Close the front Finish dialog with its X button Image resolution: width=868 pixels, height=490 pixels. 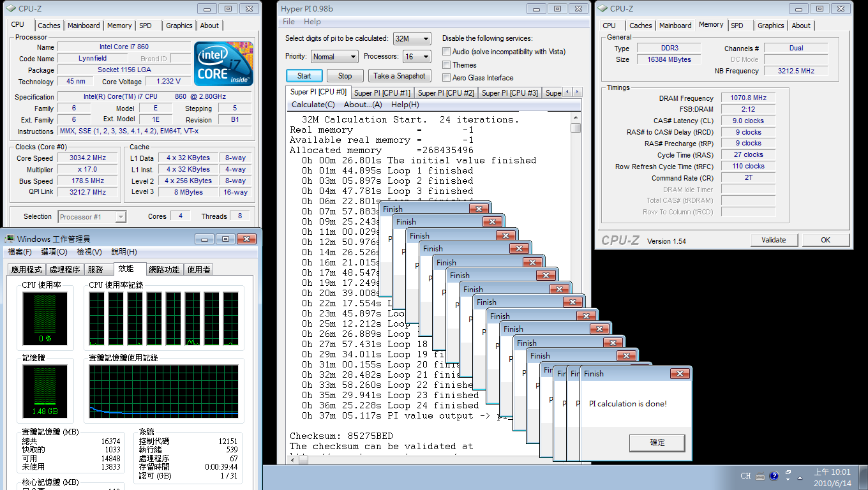[x=680, y=374]
